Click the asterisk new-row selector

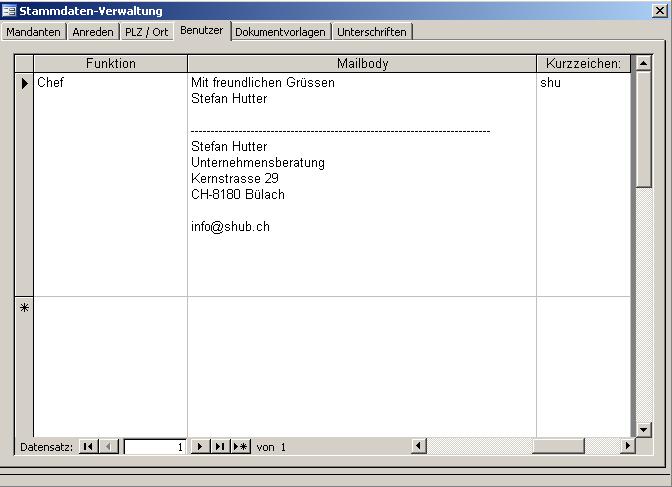[24, 308]
